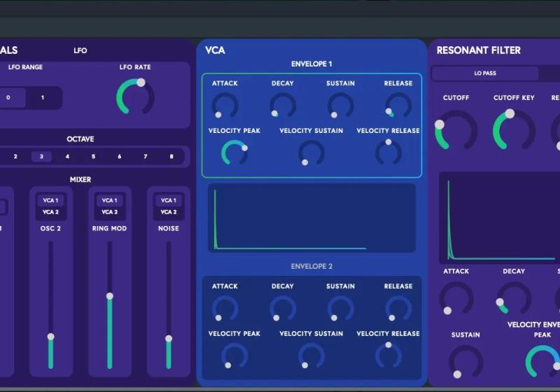This screenshot has height=392, width=560.
Task: Click the Envelope 2 Decay knob
Action: [x=283, y=308]
